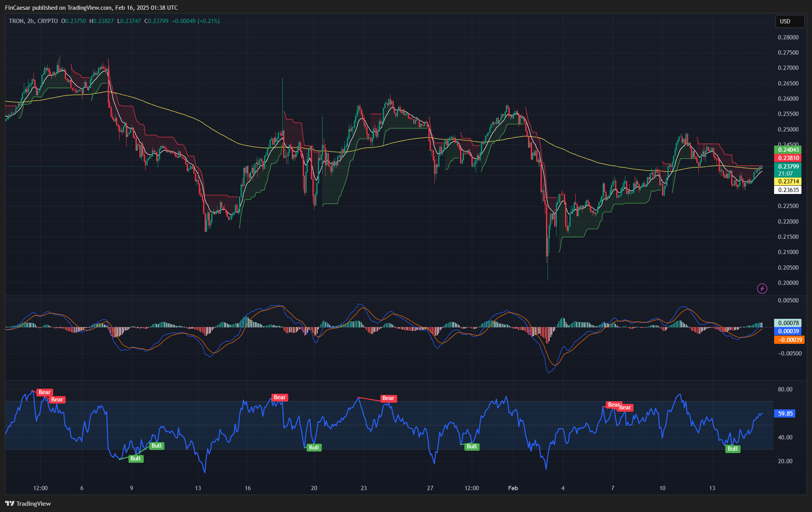Click the 0.00500 MACD axis tick

click(788, 300)
